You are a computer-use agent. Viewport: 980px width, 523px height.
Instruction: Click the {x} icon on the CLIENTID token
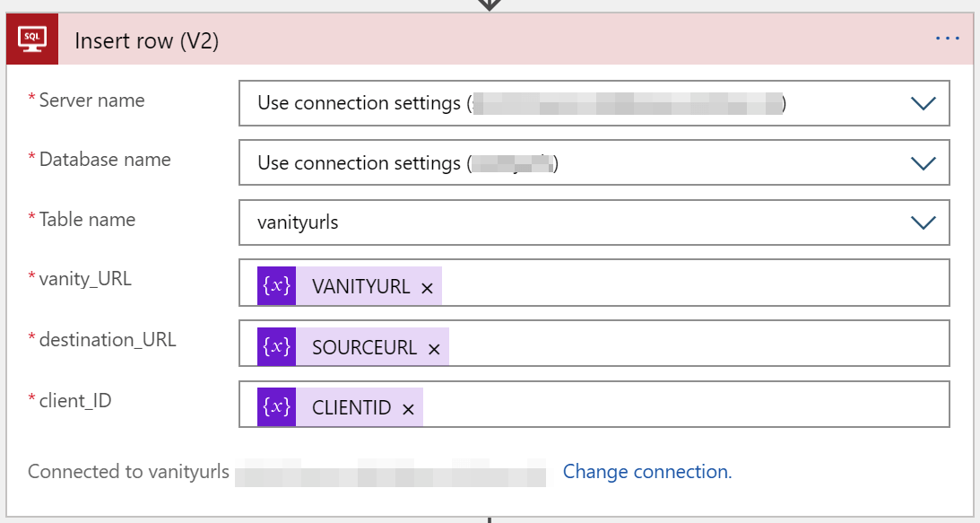[278, 407]
